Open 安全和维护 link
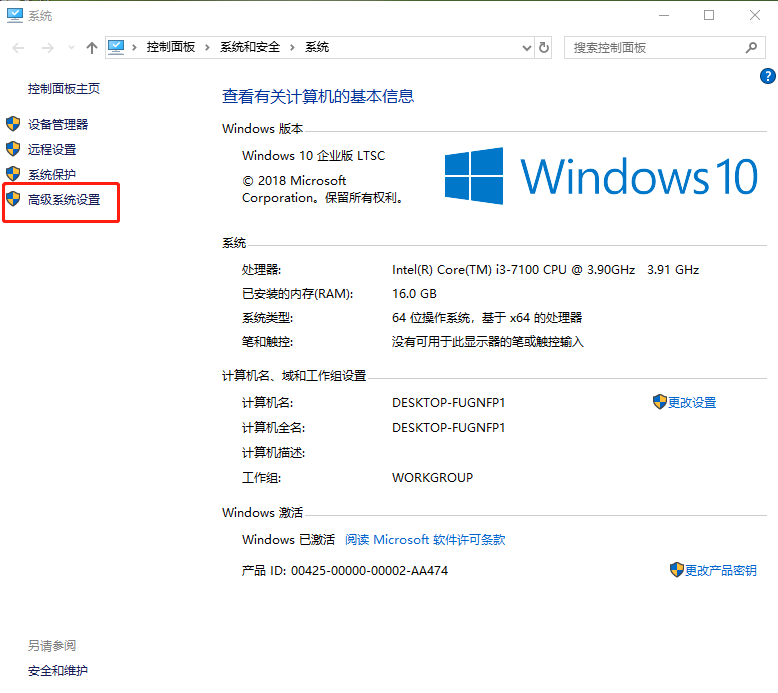The height and width of the screenshot is (693, 778). click(x=58, y=671)
